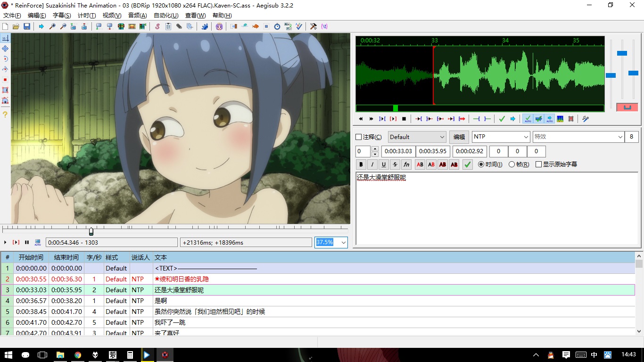Open Kanji Timer goldfish icon
Image resolution: width=644 pixels, height=362 pixels.
(256, 26)
